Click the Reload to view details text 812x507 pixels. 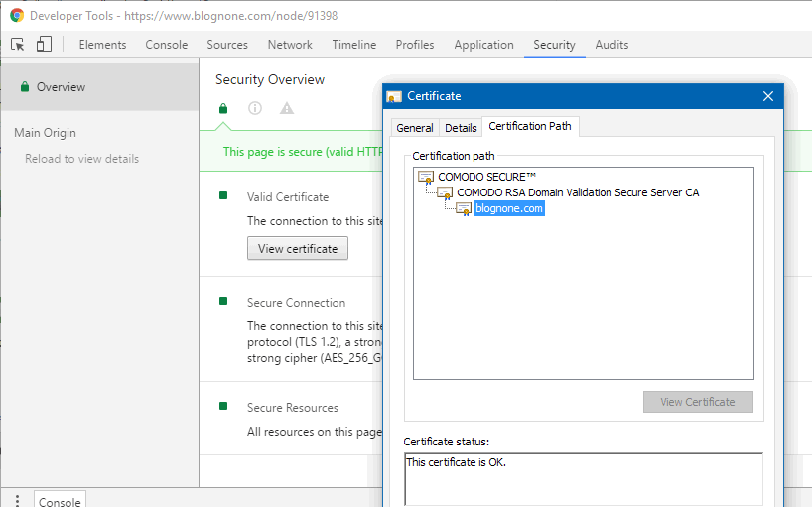[81, 159]
